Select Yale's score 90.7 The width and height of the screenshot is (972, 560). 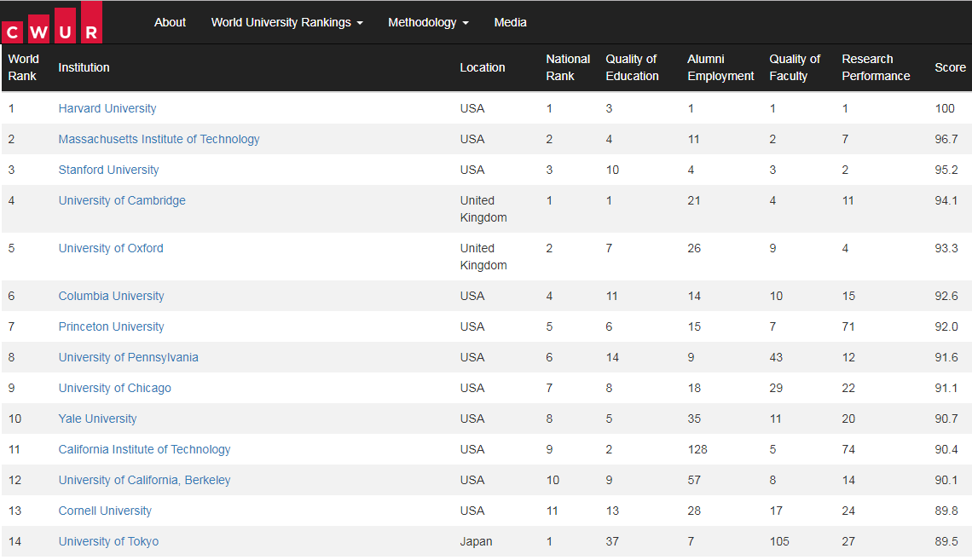[x=946, y=419]
